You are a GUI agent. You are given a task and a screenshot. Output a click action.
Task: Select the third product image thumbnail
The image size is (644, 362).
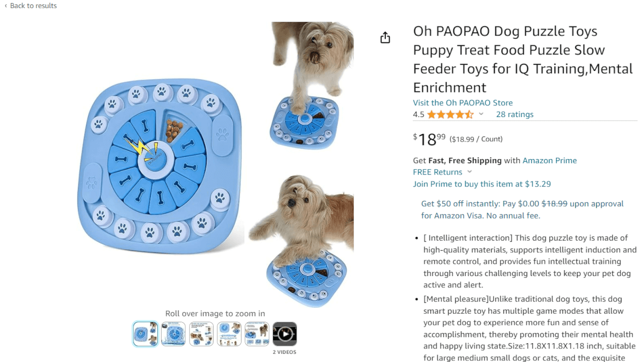click(201, 334)
